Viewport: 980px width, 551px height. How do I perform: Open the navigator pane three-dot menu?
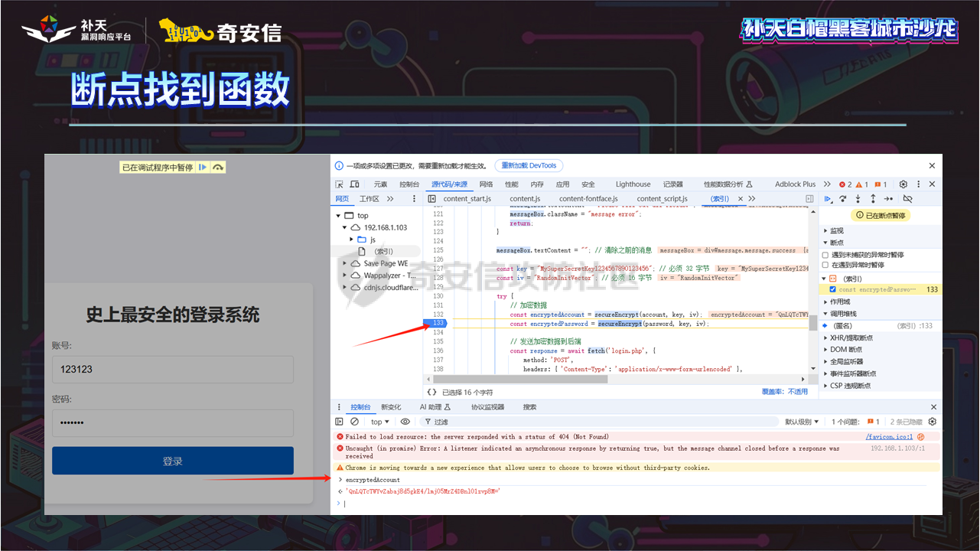click(415, 199)
